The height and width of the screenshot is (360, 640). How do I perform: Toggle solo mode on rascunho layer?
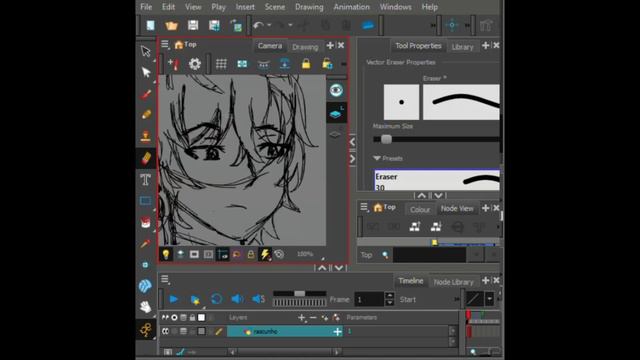(x=174, y=331)
